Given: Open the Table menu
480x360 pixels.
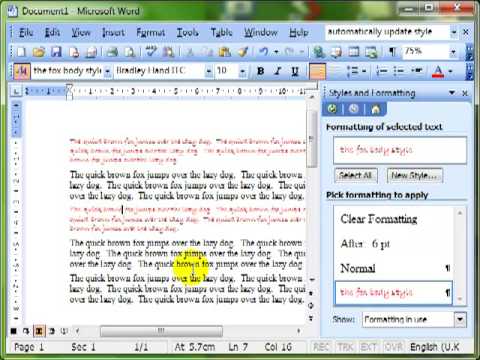Looking at the screenshot, I should tap(221, 33).
